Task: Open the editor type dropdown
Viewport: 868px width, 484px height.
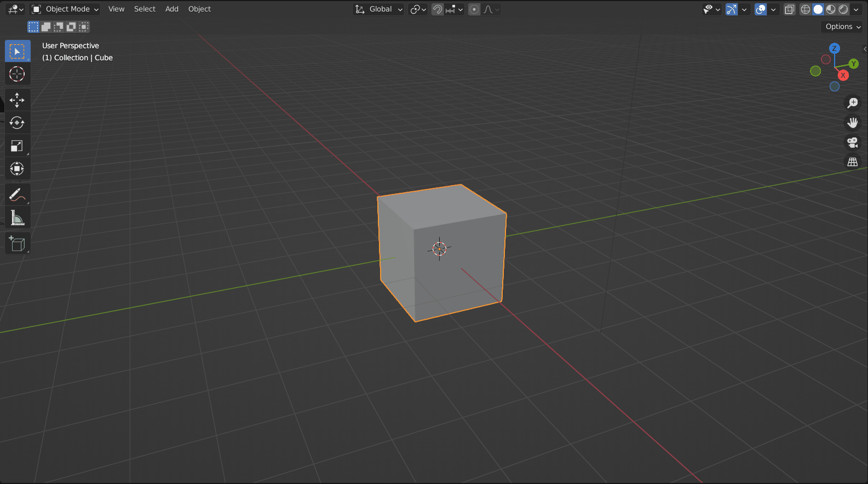Action: [15, 9]
